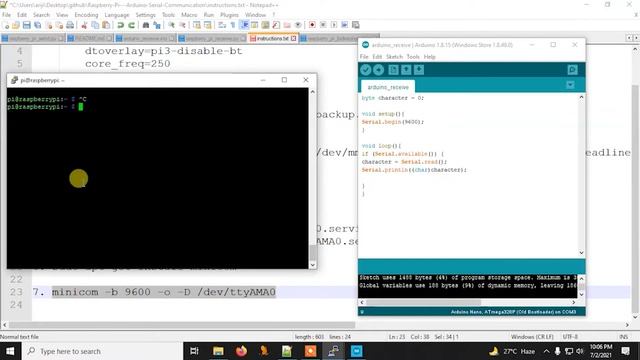
Task: Open the Arduino tab options dropdown
Action: pyautogui.click(x=570, y=85)
